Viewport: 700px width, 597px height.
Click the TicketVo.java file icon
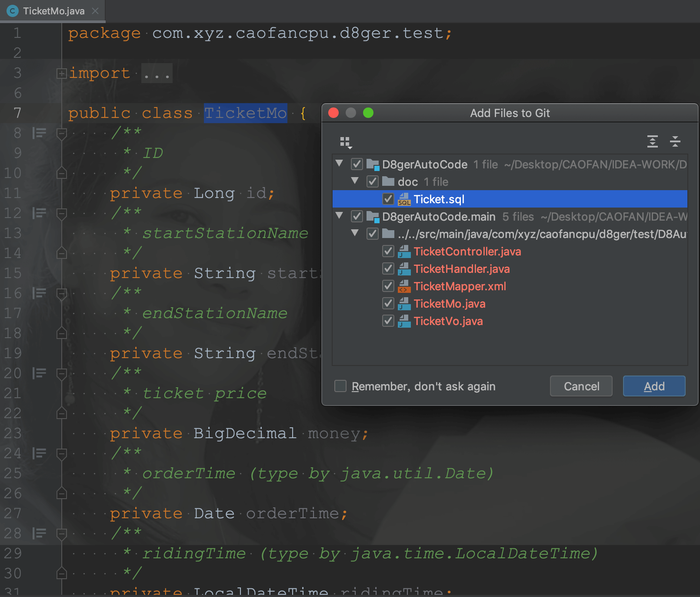click(x=404, y=321)
